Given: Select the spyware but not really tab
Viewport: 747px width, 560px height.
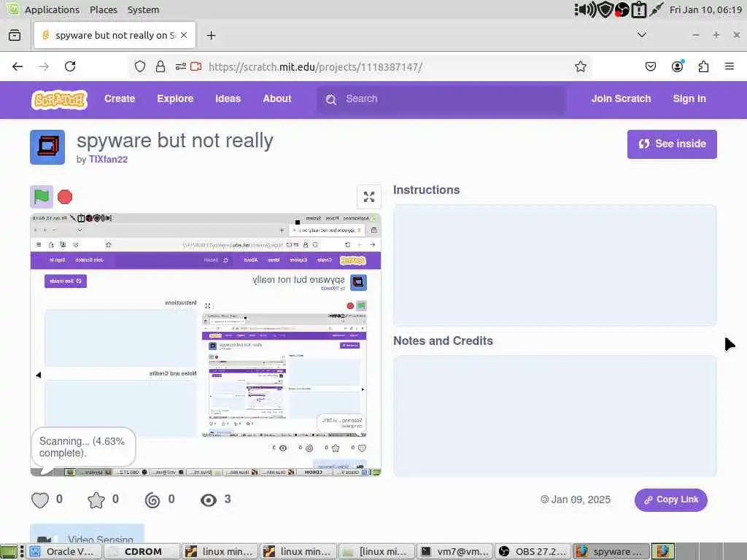Looking at the screenshot, I should [x=115, y=35].
